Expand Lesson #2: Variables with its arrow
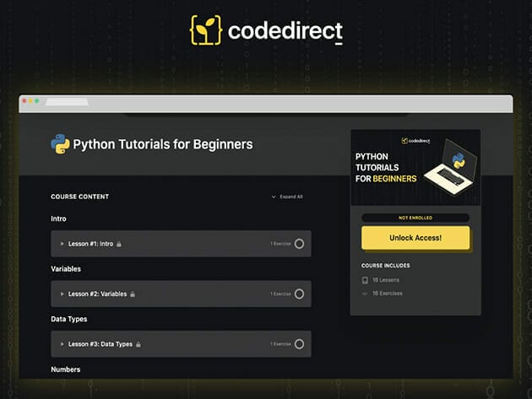The height and width of the screenshot is (399, 532). (x=62, y=294)
